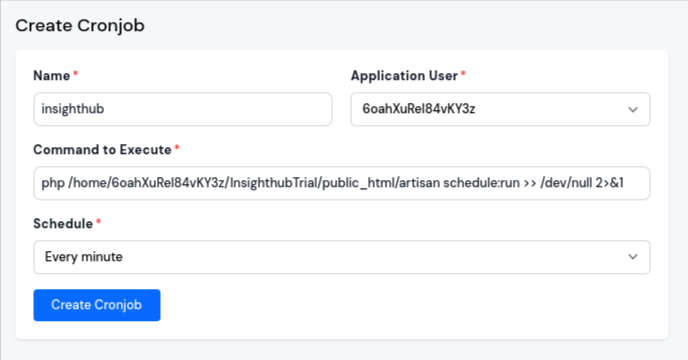Click the Every minute selected option
Screen dimensions: 688x360
[x=84, y=256]
